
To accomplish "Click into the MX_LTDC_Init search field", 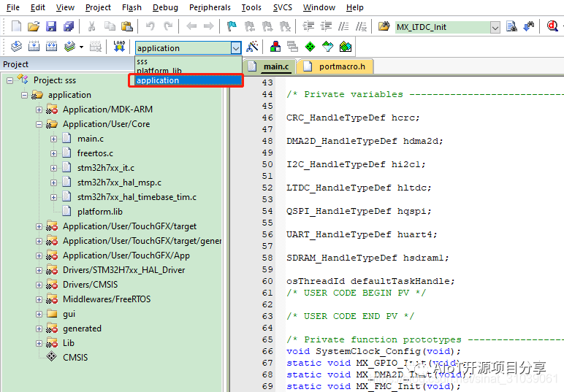I will tap(443, 27).
